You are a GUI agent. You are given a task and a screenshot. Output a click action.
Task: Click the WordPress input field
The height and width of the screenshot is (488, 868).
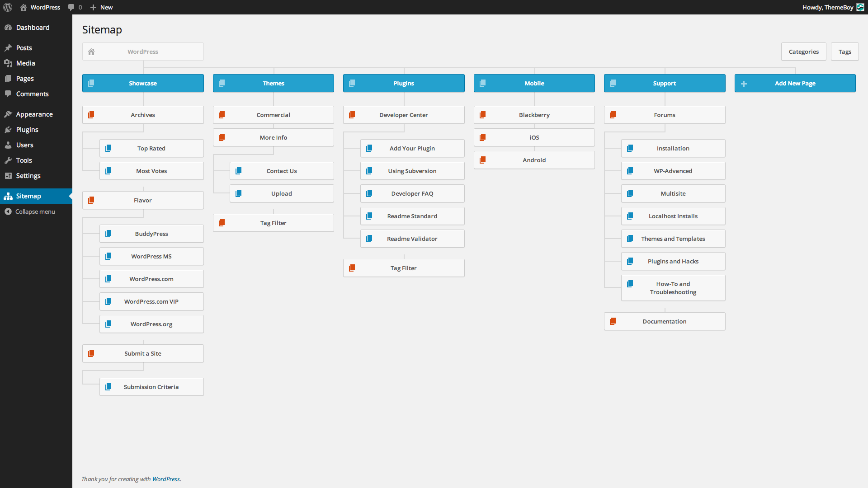[x=142, y=51]
